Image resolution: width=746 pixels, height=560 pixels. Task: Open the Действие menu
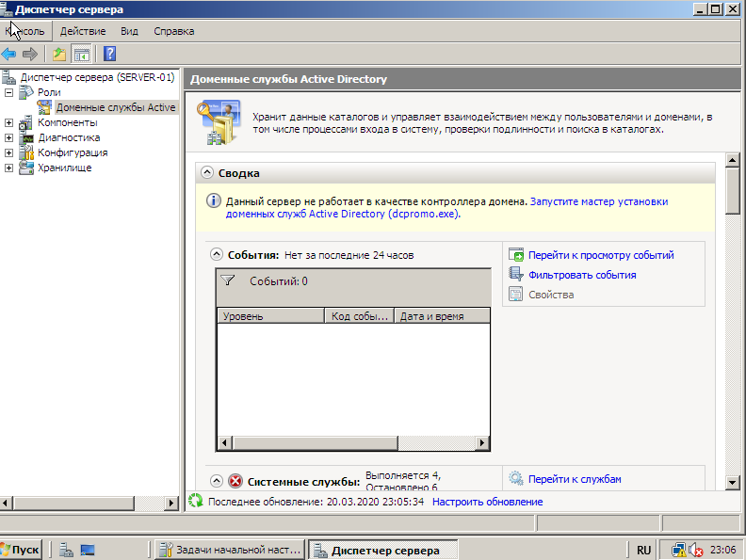click(83, 31)
